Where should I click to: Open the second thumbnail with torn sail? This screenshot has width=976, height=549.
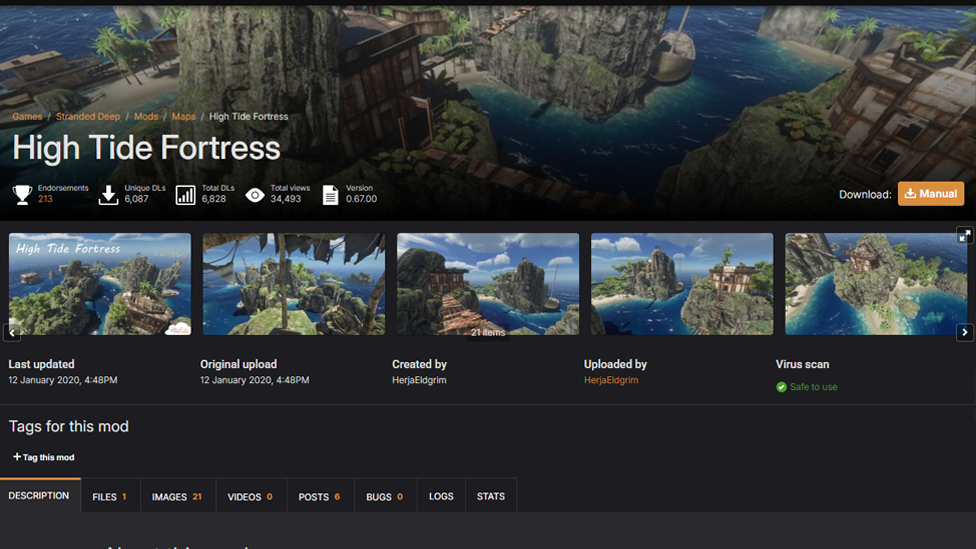pos(294,284)
